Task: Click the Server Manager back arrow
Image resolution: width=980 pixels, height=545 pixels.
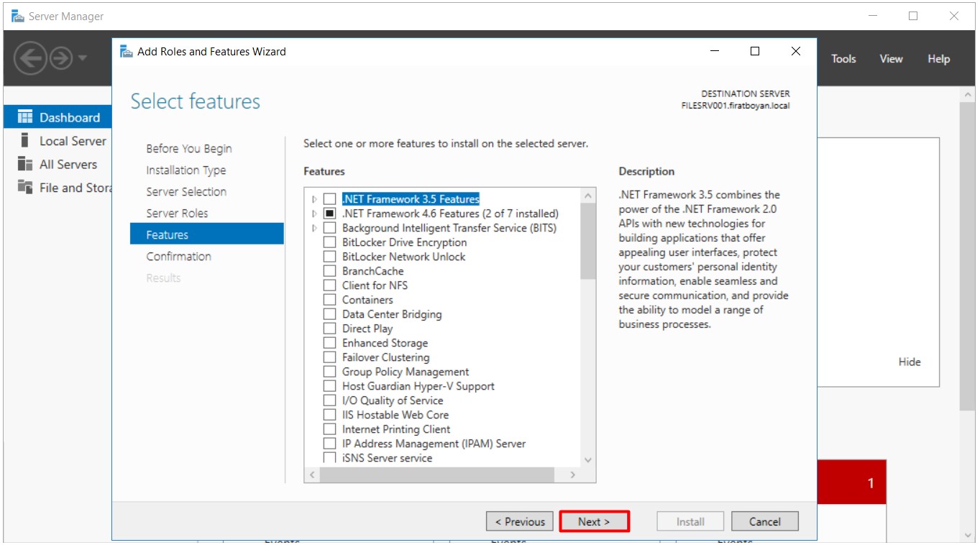Action: click(30, 58)
